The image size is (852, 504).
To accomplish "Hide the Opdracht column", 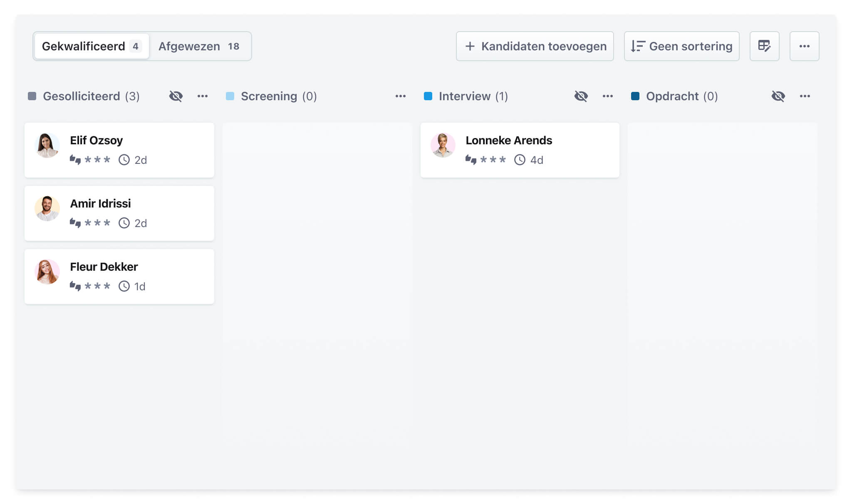I will pyautogui.click(x=778, y=96).
